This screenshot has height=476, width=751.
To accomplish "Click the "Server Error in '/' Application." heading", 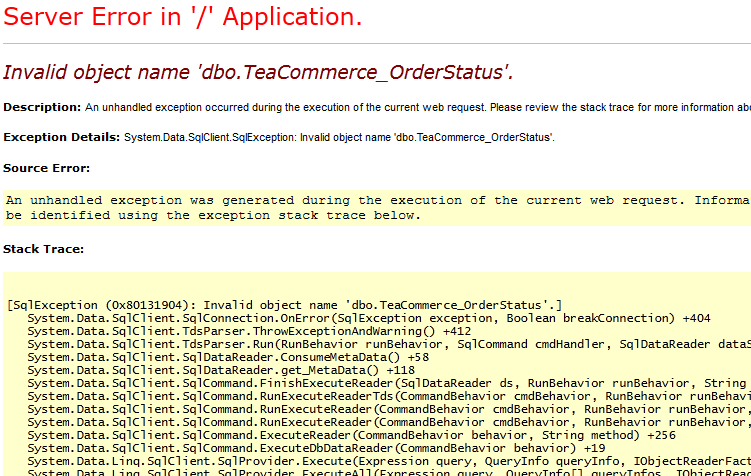I will (x=182, y=17).
